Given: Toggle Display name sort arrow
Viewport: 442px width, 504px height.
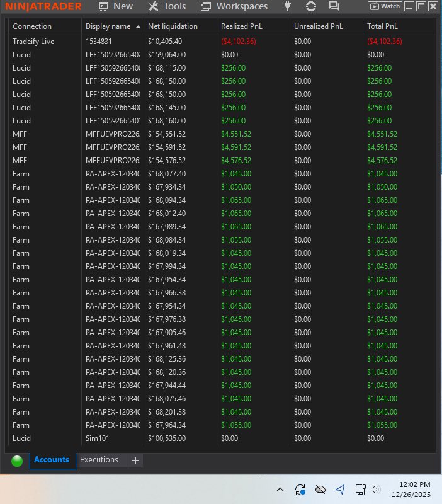Looking at the screenshot, I should (138, 26).
